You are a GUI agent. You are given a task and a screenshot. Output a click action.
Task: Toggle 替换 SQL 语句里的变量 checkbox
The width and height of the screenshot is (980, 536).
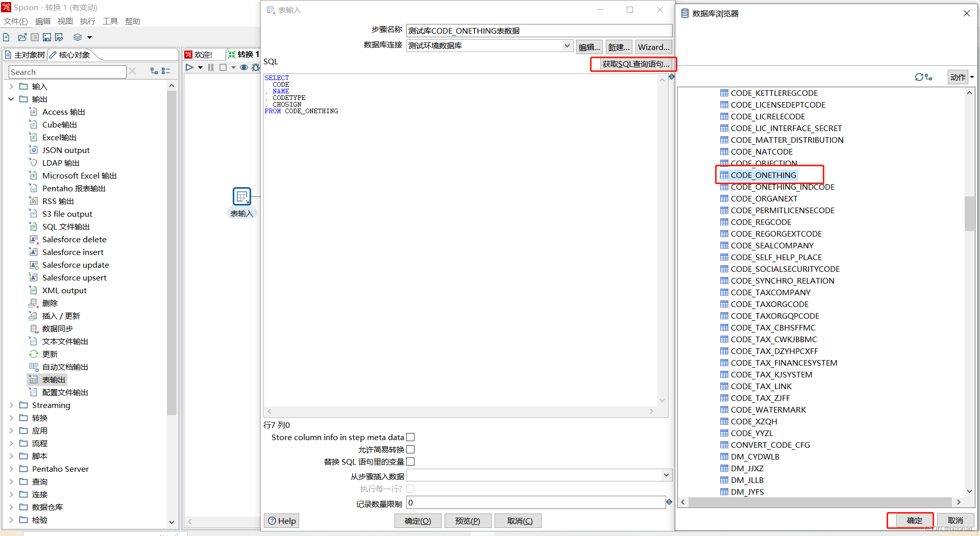[410, 462]
